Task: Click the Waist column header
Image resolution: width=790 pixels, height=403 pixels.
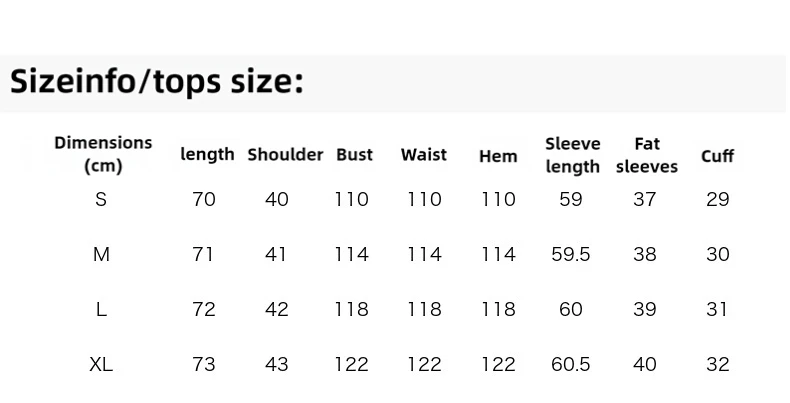Action: [424, 155]
